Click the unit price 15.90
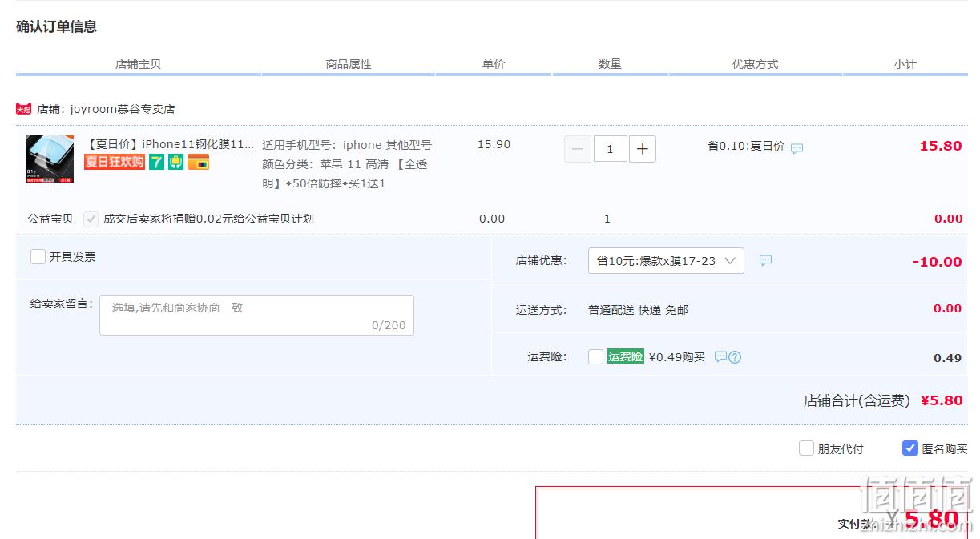The width and height of the screenshot is (980, 539). (494, 144)
